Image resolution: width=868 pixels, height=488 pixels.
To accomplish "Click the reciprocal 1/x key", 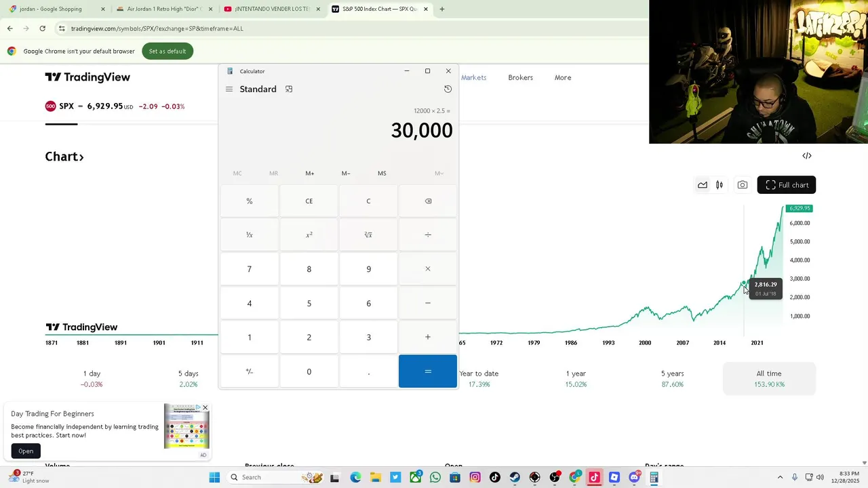I will coord(250,235).
